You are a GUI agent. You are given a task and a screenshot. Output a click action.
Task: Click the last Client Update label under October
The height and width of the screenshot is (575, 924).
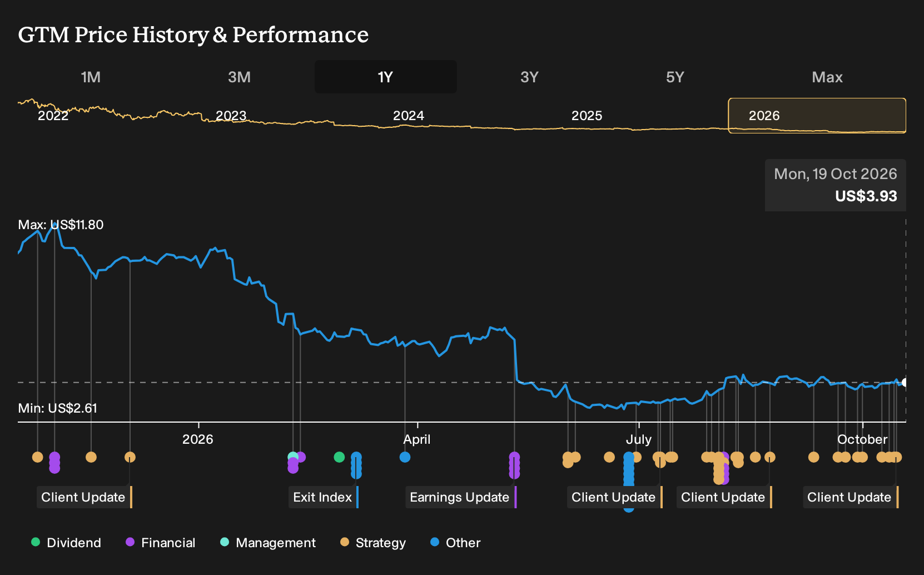(851, 497)
